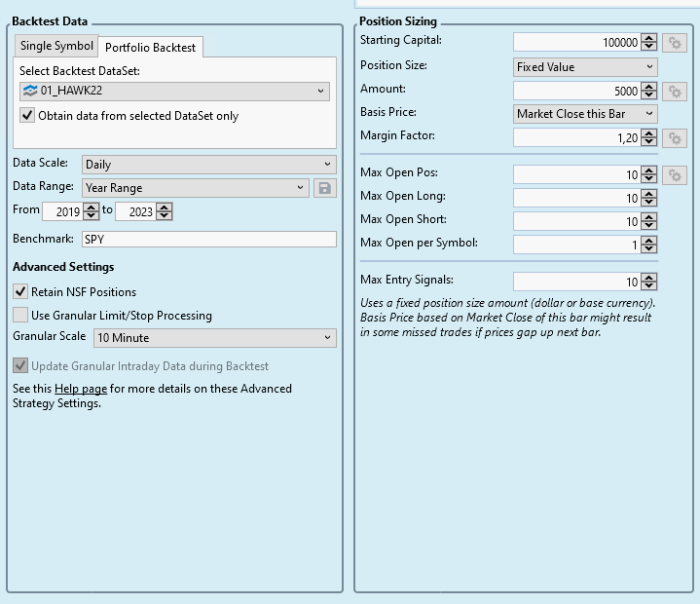
Task: Toggle Obtain data from selected DataSet only
Action: coord(27,115)
